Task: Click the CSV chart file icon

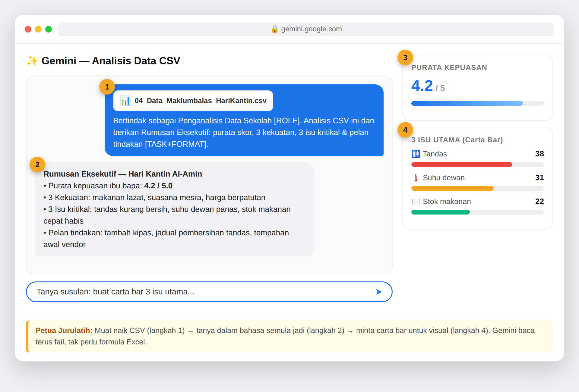Action: [125, 101]
